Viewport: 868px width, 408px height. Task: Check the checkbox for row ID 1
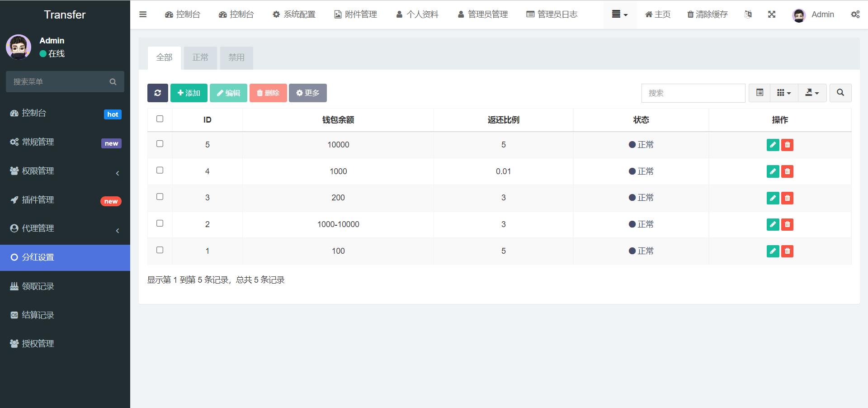[160, 250]
